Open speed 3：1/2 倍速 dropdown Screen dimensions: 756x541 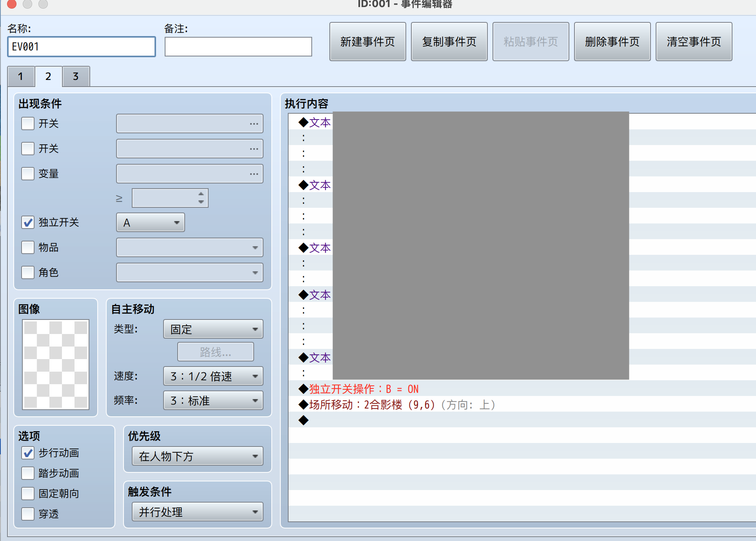[x=213, y=376]
